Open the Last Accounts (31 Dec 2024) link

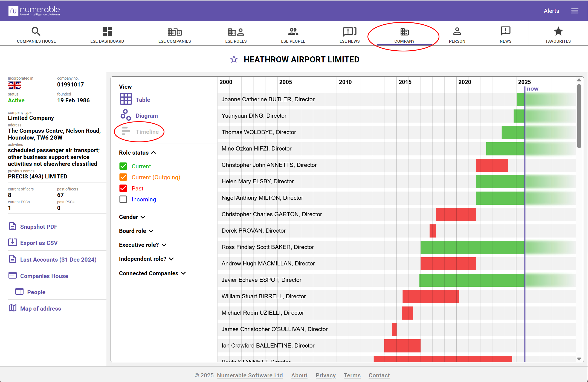pos(58,259)
